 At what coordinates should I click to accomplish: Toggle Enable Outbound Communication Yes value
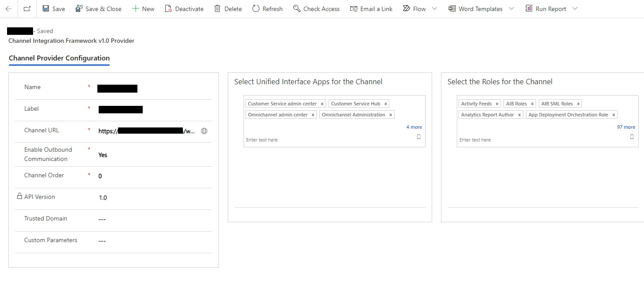pyautogui.click(x=103, y=155)
